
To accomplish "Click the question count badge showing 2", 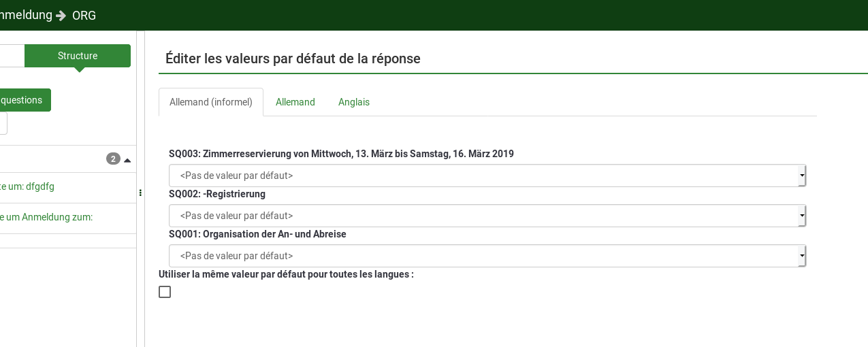I will click(113, 159).
